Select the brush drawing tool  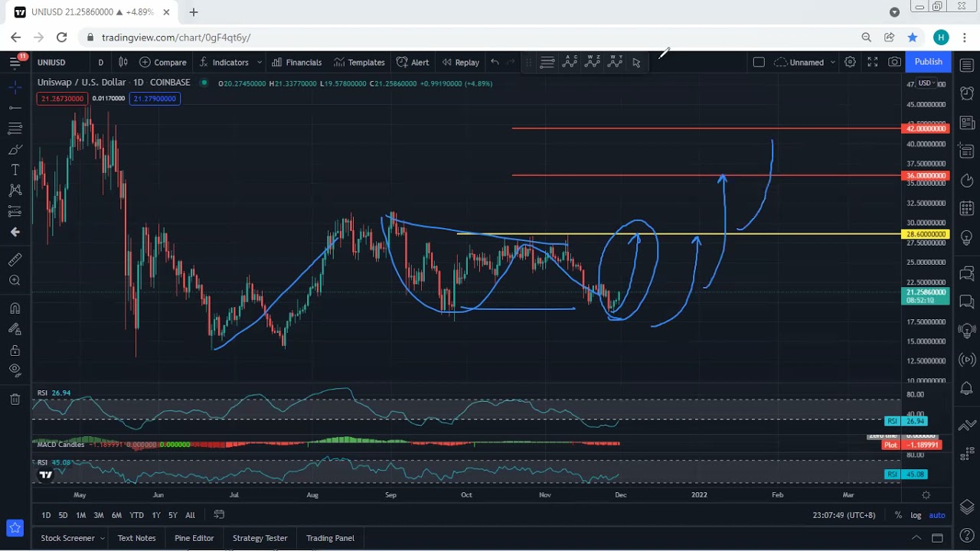coord(15,149)
